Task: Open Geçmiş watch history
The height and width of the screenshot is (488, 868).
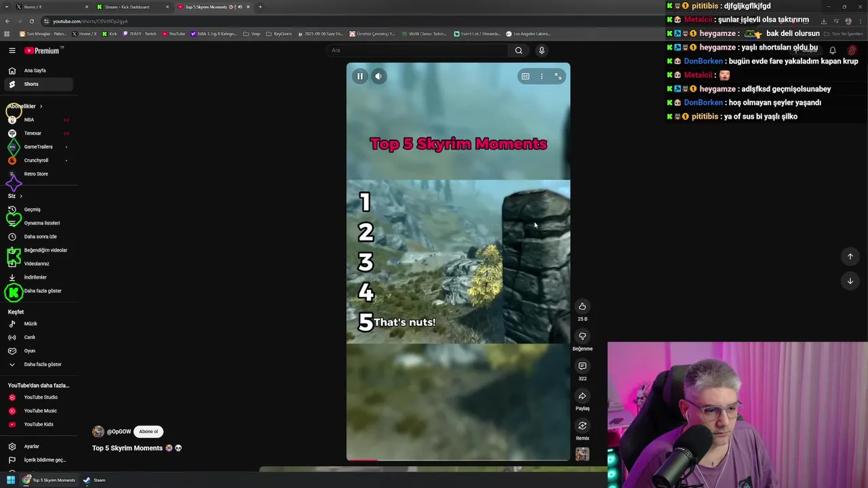Action: pyautogui.click(x=39, y=209)
